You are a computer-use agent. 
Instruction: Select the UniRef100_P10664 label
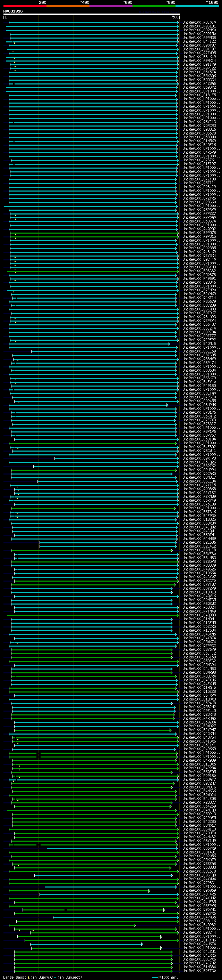(199, 573)
